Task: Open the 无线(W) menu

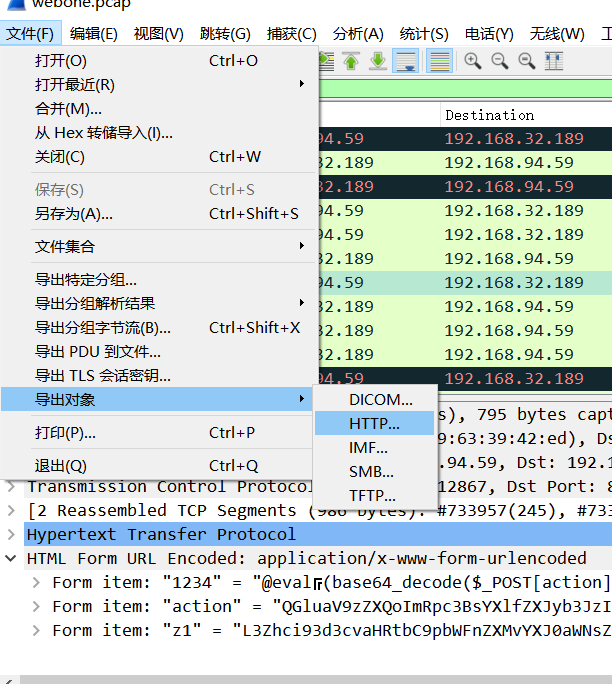Action: point(557,34)
